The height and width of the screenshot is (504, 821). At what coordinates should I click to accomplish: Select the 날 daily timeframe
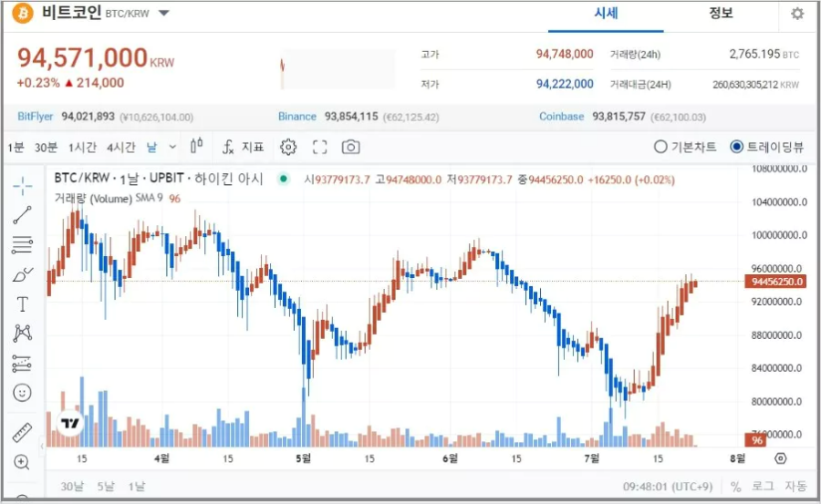151,148
